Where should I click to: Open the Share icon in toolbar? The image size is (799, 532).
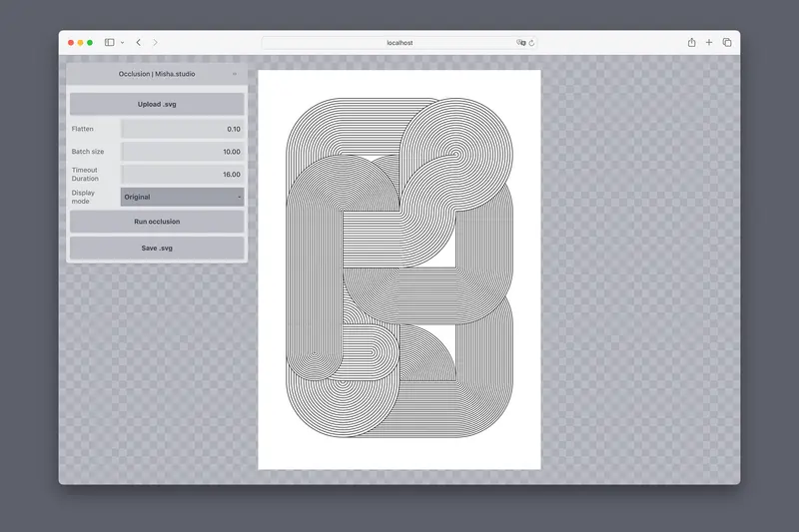tap(691, 42)
